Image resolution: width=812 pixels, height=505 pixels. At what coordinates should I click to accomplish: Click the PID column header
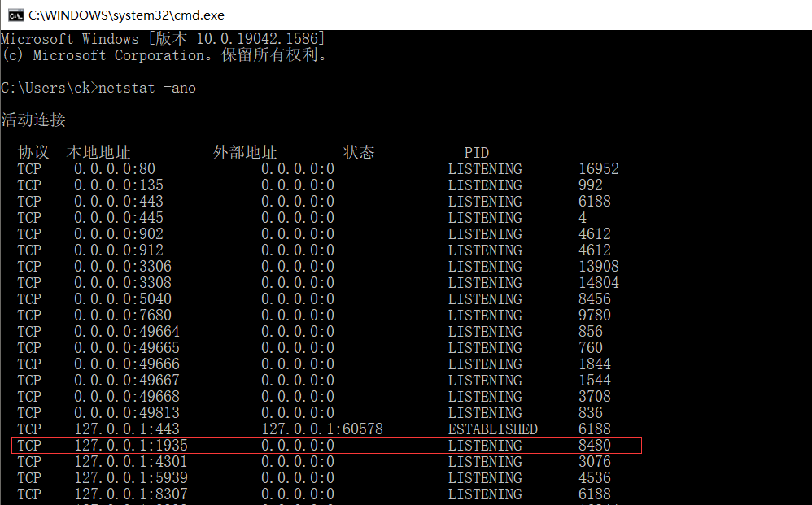[x=477, y=153]
